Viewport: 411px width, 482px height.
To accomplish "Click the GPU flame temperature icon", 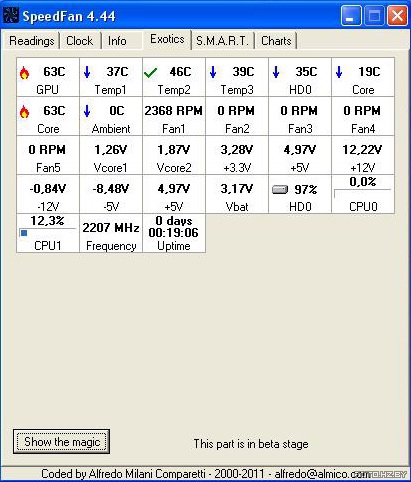I will (24, 73).
